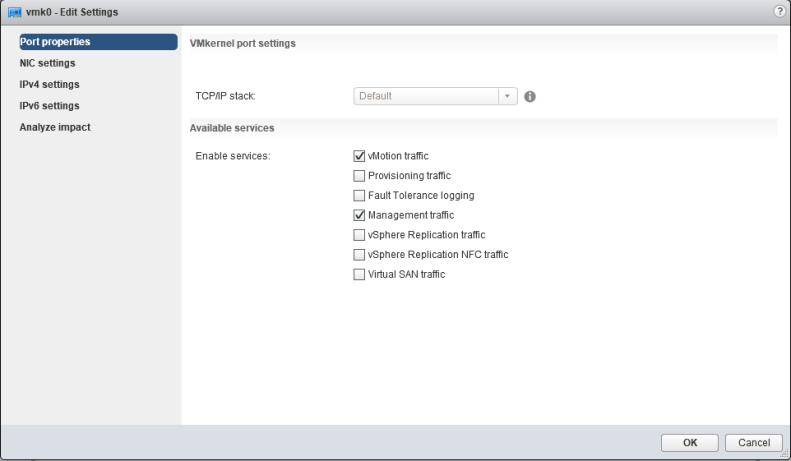Select Port properties in the sidebar
Screen dimensions: 791x461
coord(55,42)
